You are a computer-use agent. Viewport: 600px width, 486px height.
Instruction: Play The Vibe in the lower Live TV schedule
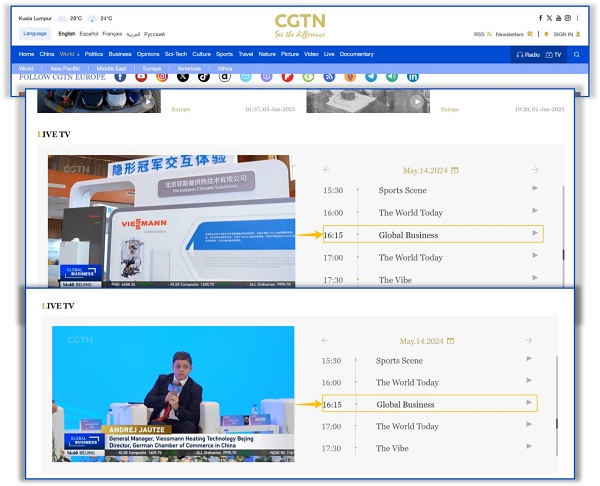529,446
